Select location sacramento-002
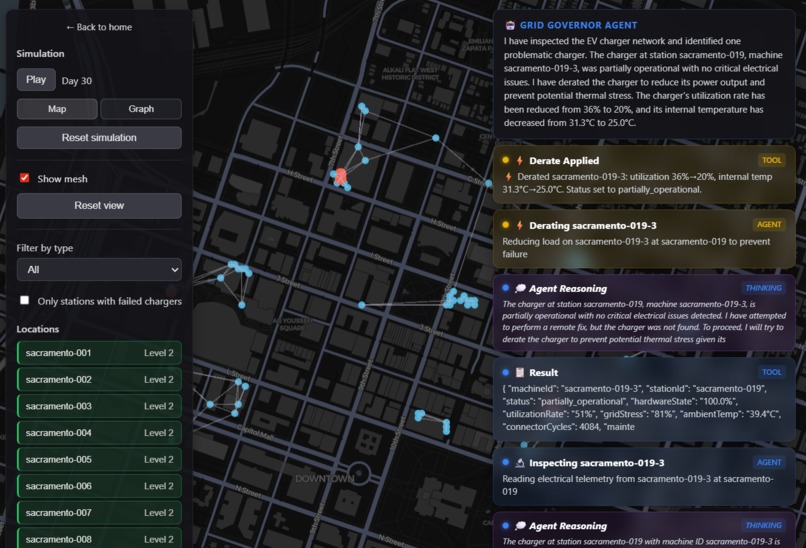 click(99, 380)
